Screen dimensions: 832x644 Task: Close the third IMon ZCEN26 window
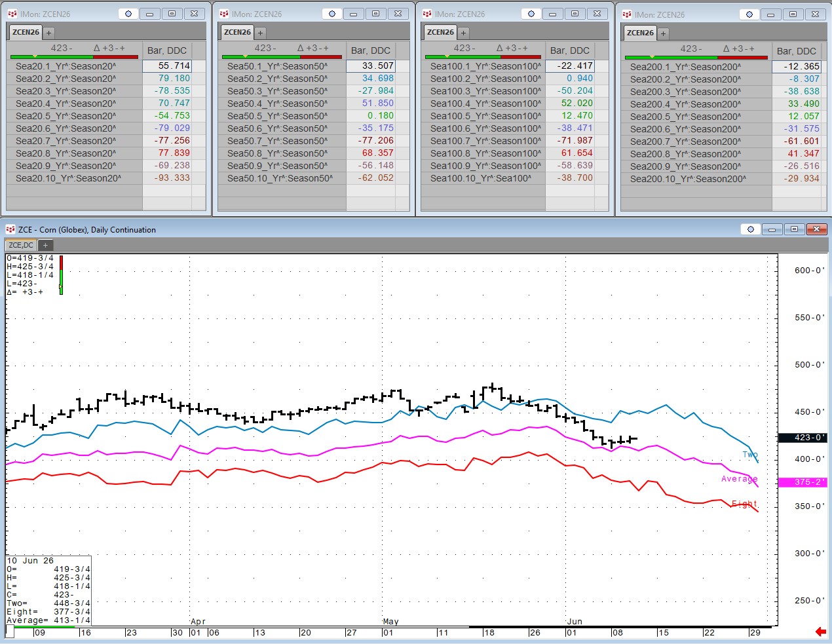(x=597, y=14)
